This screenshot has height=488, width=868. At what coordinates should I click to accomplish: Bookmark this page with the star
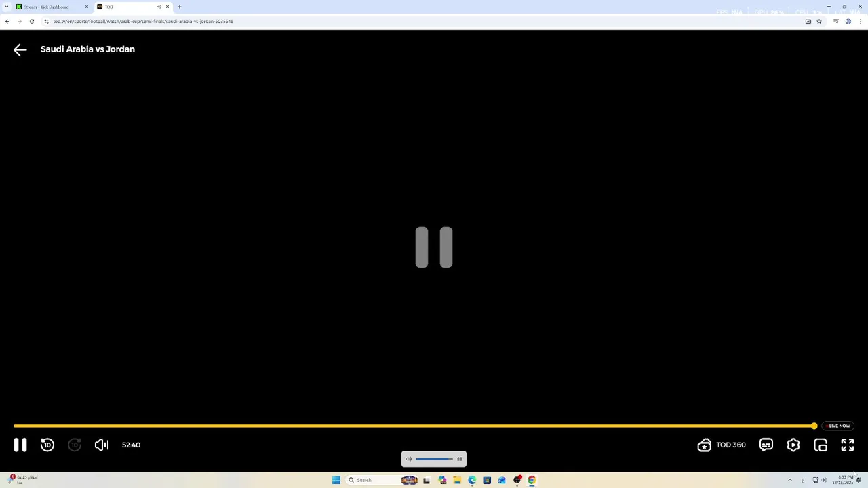(x=819, y=21)
